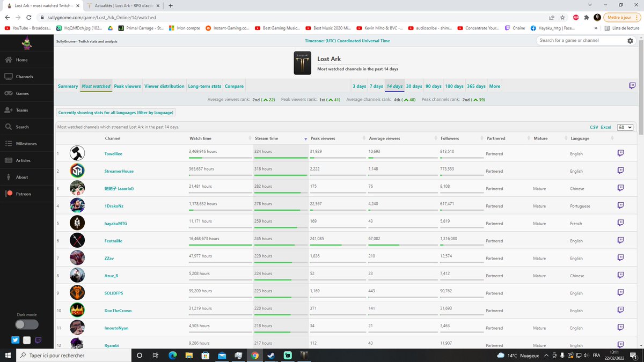The width and height of the screenshot is (644, 362).
Task: Click the Lost Ark game cover thumbnail
Action: pyautogui.click(x=303, y=63)
